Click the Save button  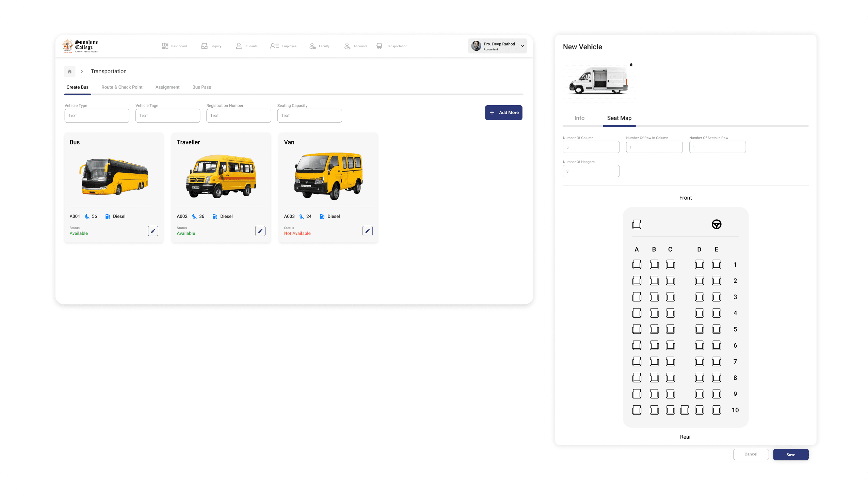(x=790, y=455)
